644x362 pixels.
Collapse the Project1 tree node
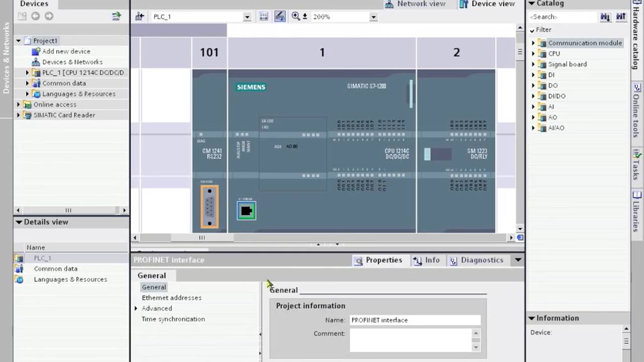(x=19, y=41)
